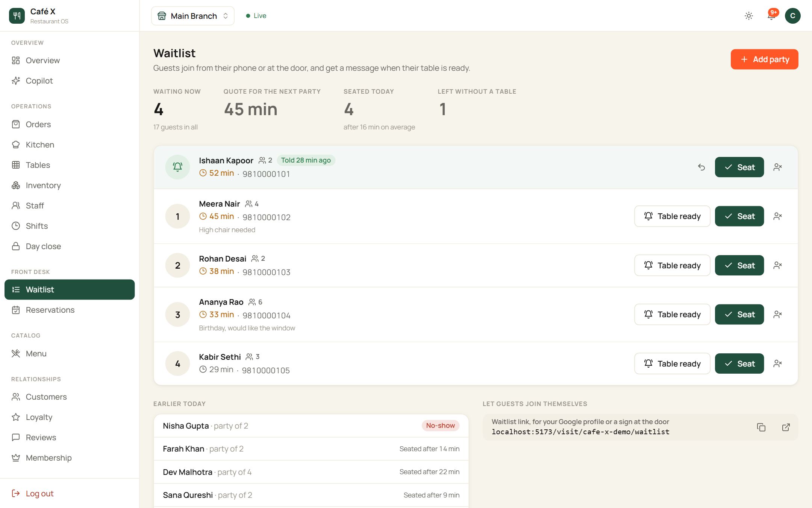812x508 pixels.
Task: Remove Ishaan Kapoor from the waitlist
Action: coord(777,167)
